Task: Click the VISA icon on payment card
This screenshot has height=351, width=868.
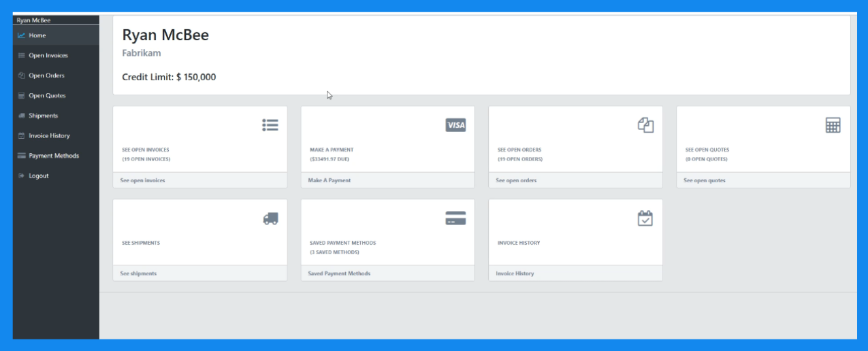Action: (455, 125)
